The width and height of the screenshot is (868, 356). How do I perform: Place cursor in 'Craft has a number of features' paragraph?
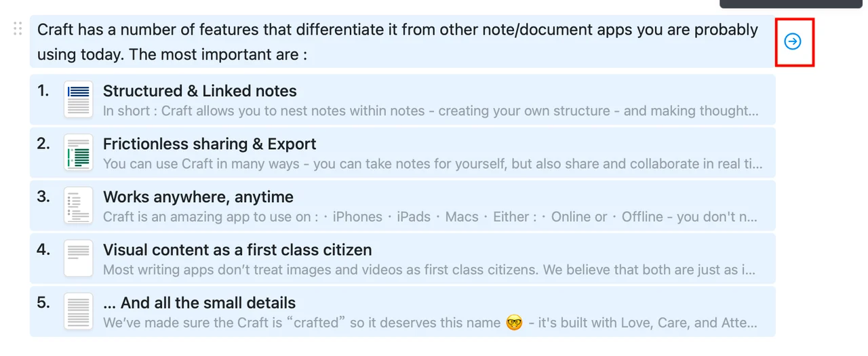point(397,41)
